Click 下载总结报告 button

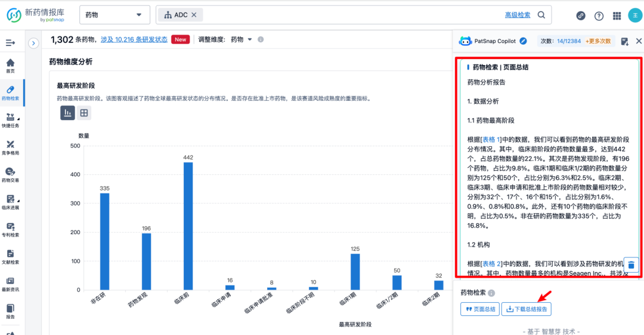coord(527,309)
